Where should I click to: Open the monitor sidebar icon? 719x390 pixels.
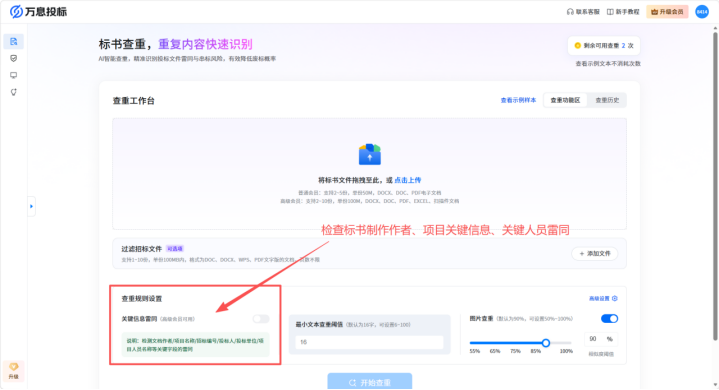[13, 75]
